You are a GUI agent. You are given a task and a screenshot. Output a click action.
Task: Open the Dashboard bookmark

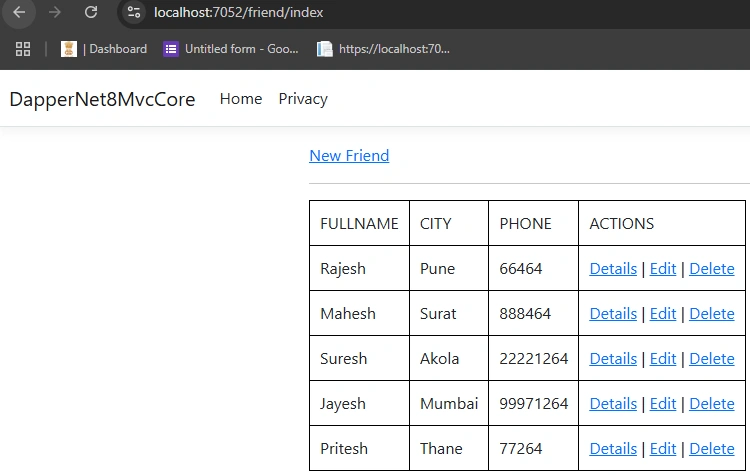coord(104,49)
